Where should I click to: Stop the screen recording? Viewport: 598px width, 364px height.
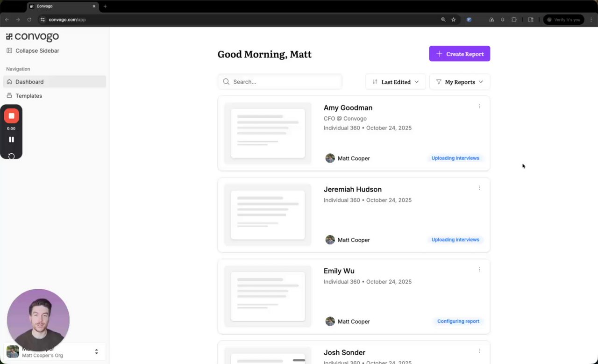pos(12,116)
